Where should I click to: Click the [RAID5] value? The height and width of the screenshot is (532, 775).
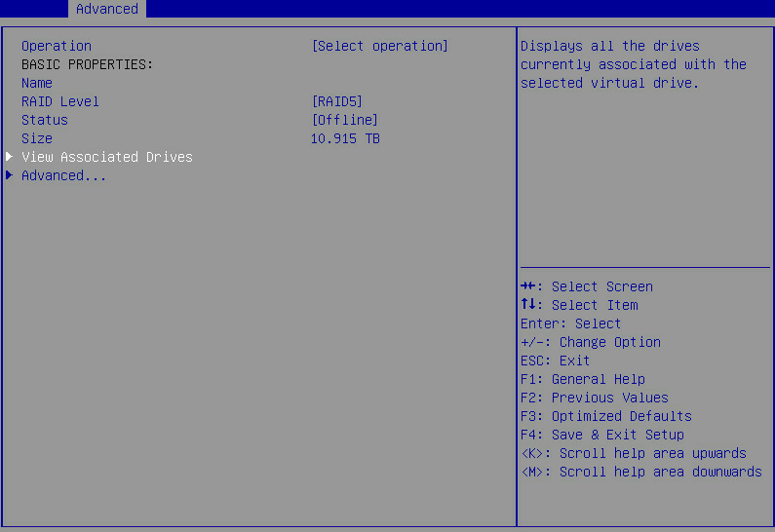coord(337,101)
